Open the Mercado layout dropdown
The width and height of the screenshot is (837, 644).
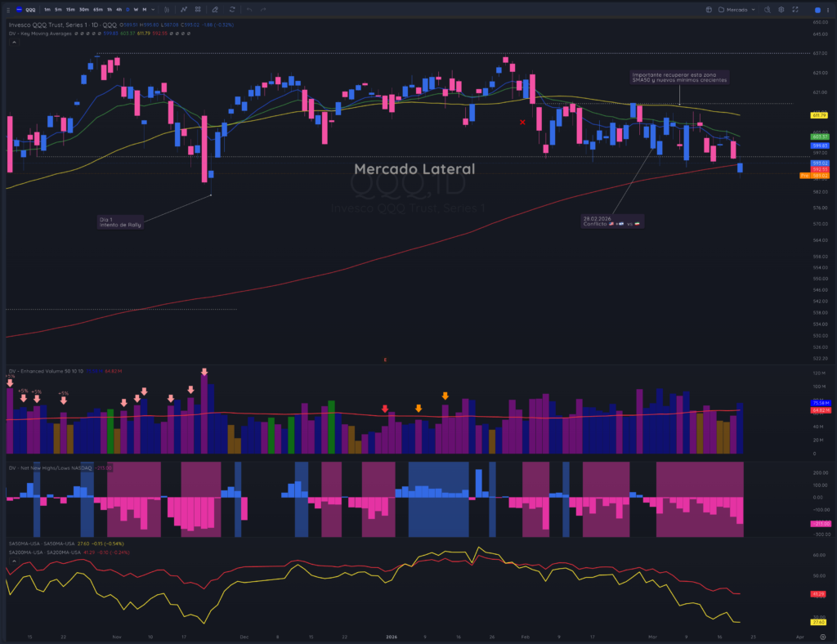coord(736,10)
